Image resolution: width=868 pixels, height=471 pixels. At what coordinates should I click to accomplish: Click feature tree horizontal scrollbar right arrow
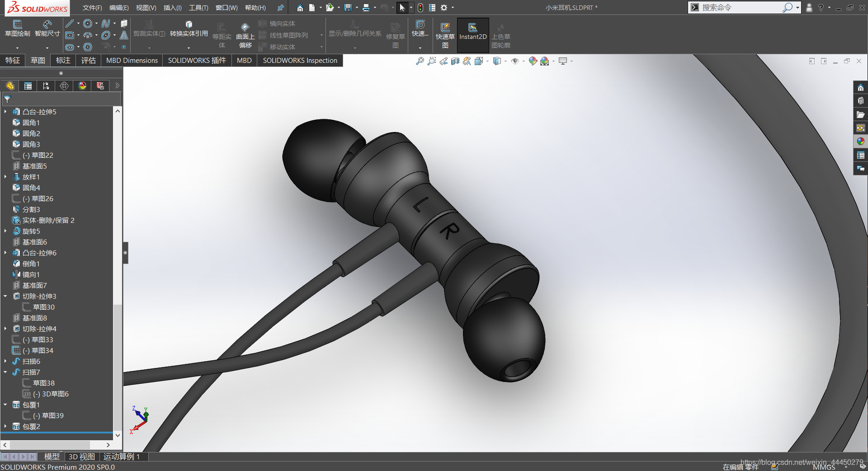click(108, 445)
